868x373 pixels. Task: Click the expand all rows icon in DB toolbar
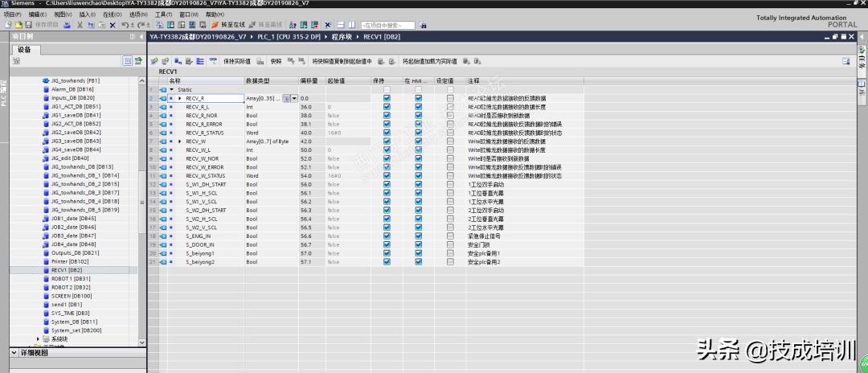coord(199,61)
